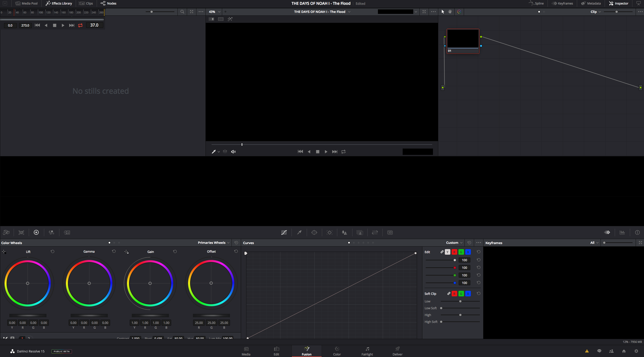Open the Color Match palette icon
The image size is (644, 357).
[21, 232]
